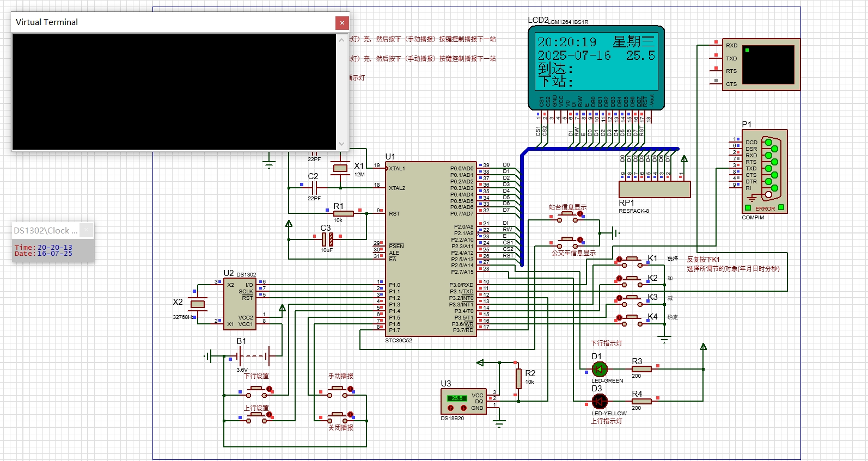Select the X1 12M crystal

pos(340,168)
